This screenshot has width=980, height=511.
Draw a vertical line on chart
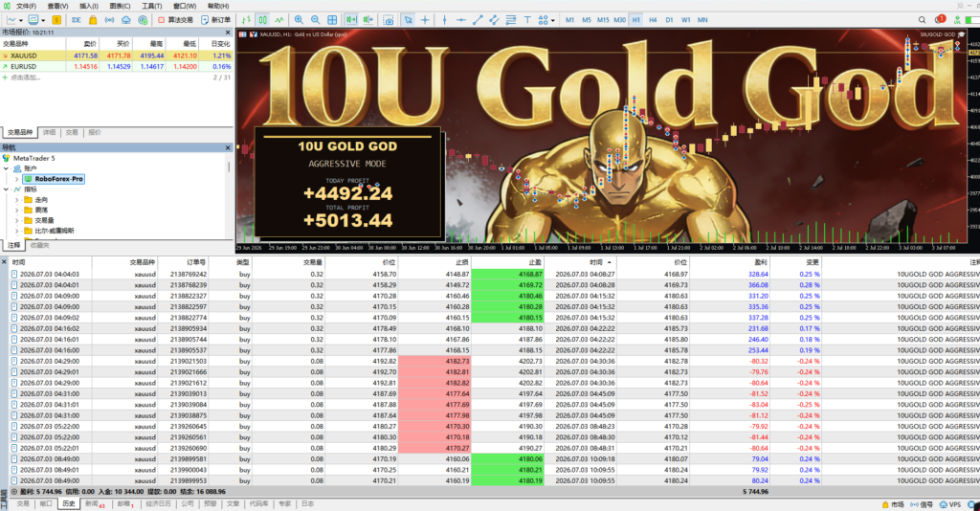tap(444, 20)
